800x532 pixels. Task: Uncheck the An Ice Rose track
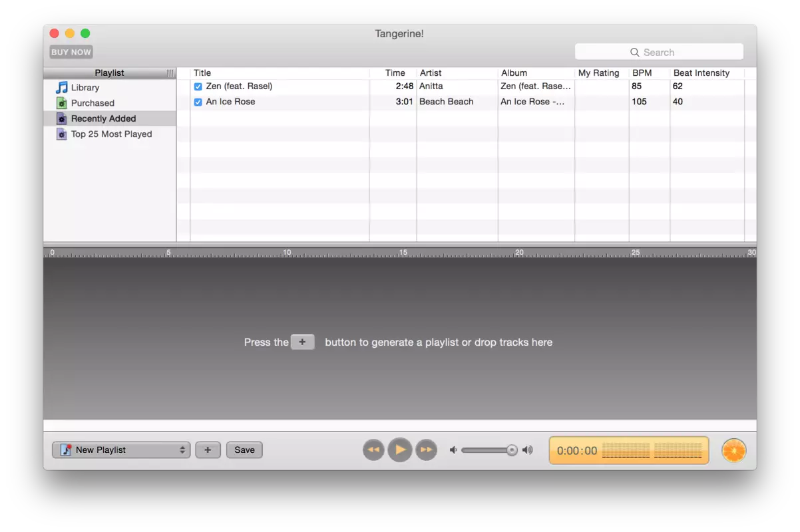pyautogui.click(x=198, y=102)
